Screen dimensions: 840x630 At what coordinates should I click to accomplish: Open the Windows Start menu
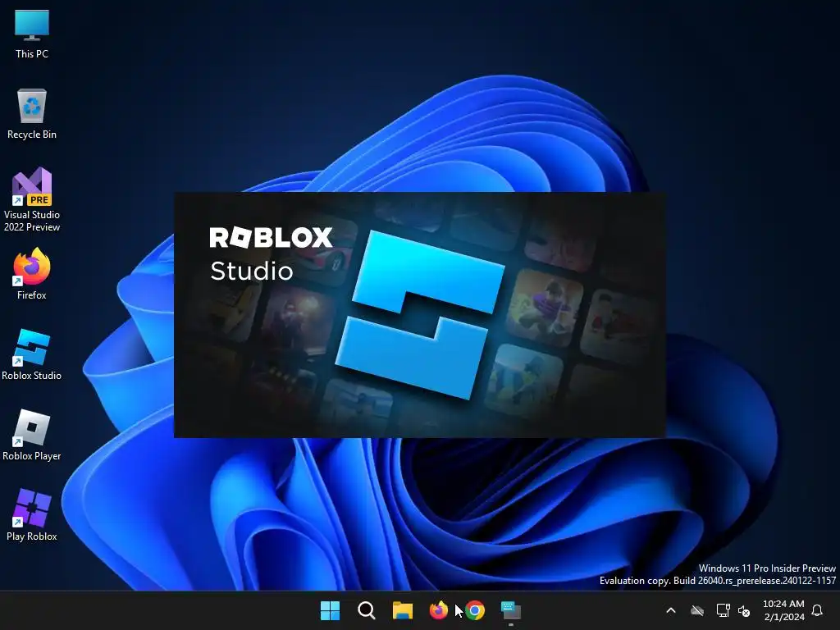pos(330,610)
